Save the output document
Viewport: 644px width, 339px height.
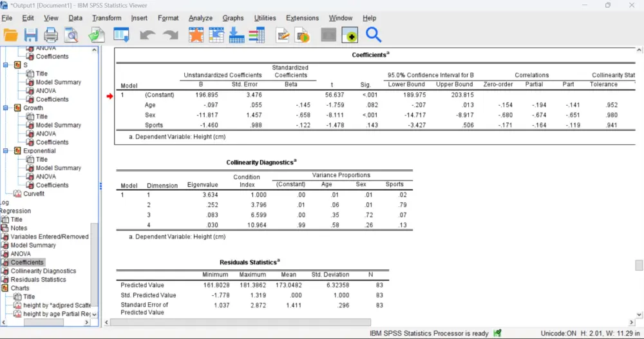point(31,35)
